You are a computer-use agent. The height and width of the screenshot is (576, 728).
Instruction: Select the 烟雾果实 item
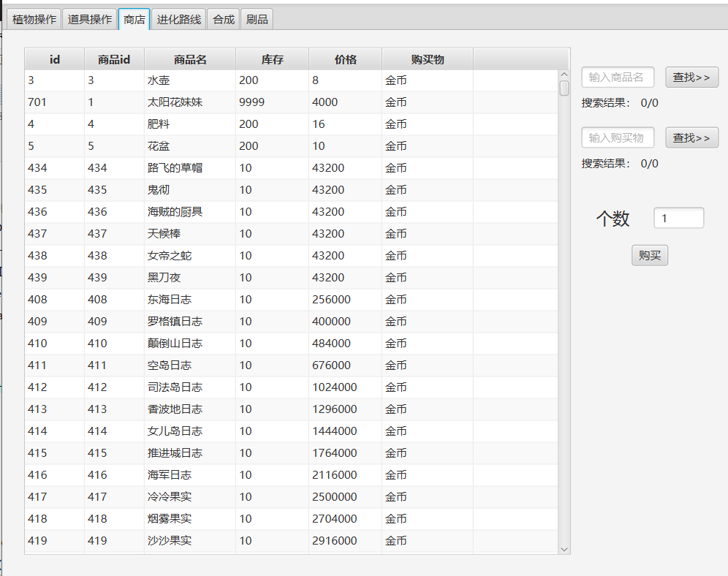(291, 518)
